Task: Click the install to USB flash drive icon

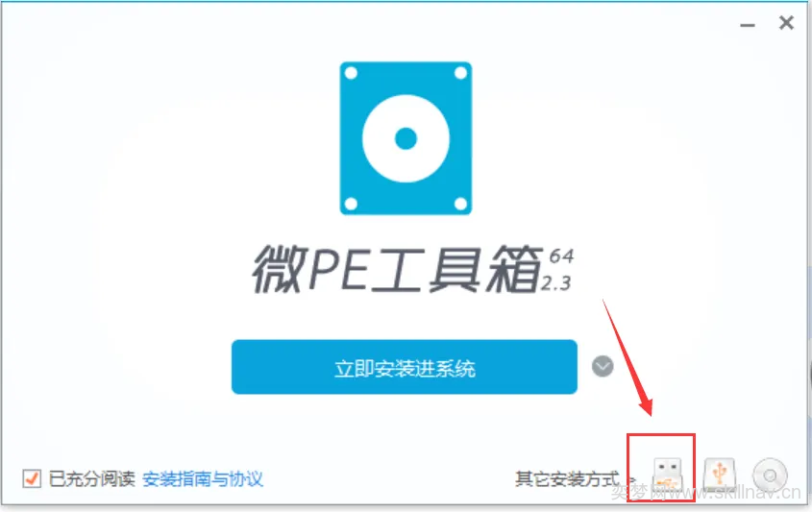Action: pyautogui.click(x=668, y=475)
